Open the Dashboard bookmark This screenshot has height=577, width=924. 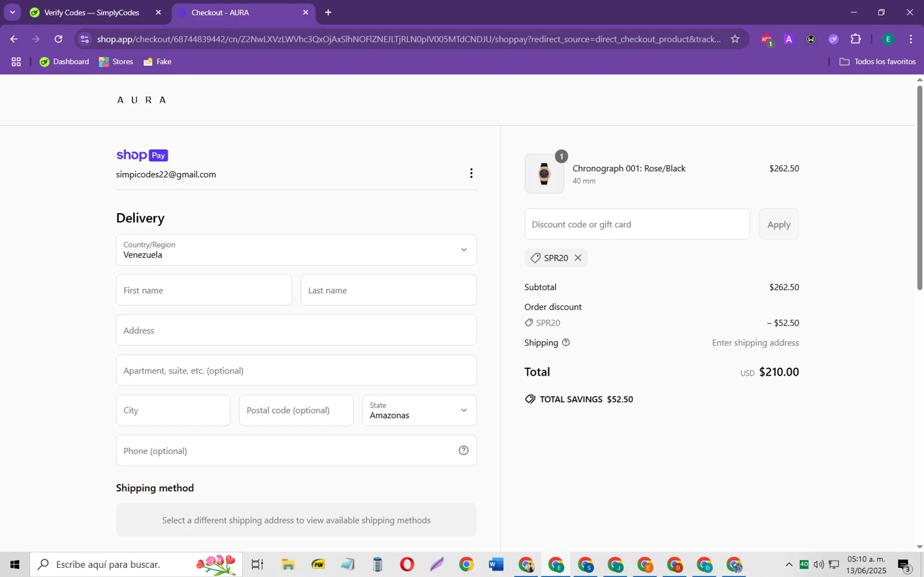pos(65,62)
